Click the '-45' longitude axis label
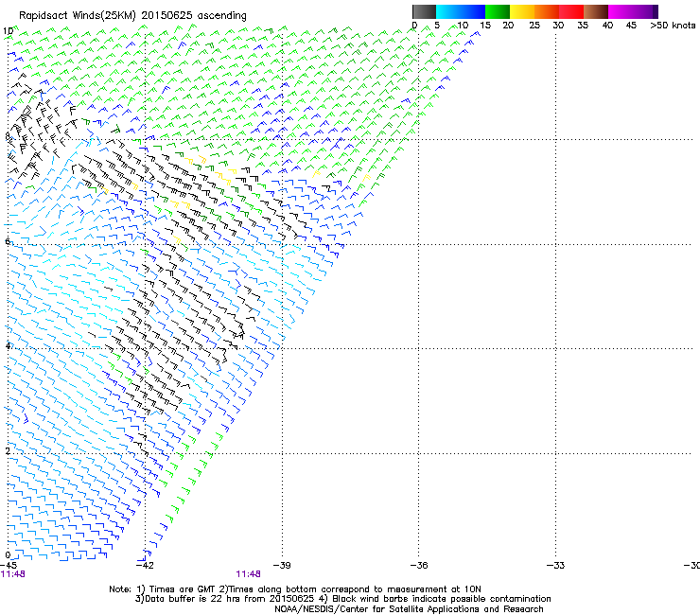 (x=8, y=566)
